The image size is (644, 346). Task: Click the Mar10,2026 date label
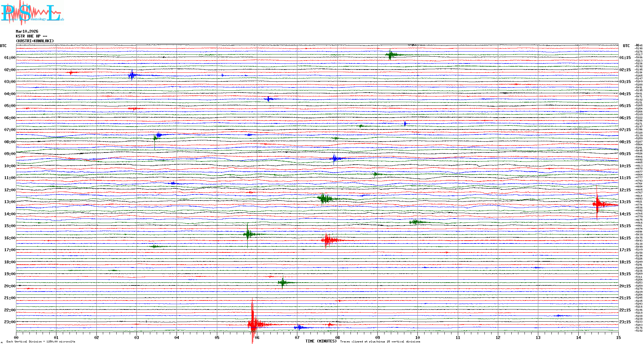(x=27, y=31)
